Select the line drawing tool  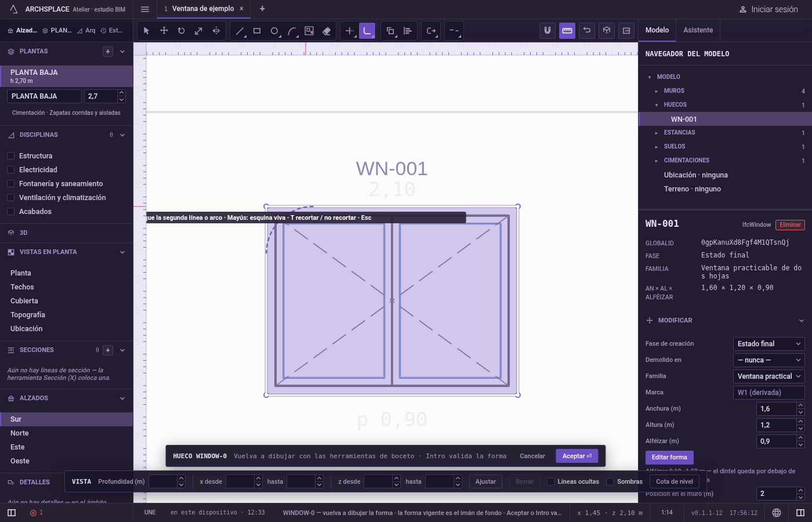pos(240,31)
